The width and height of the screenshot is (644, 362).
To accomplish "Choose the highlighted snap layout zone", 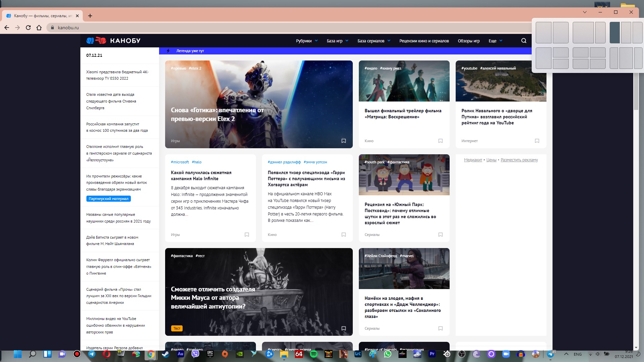I will pyautogui.click(x=615, y=33).
